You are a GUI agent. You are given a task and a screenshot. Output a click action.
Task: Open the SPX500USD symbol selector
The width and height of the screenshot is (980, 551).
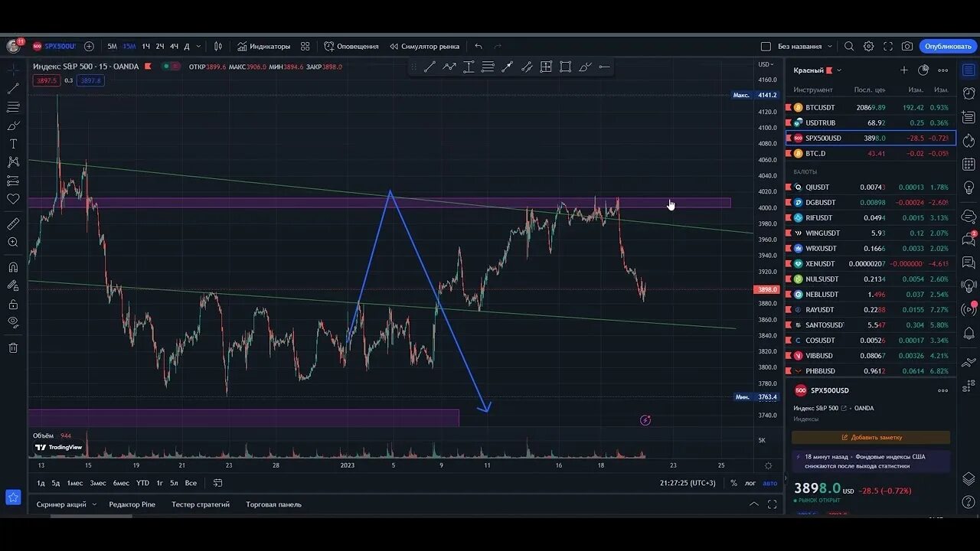pos(54,46)
